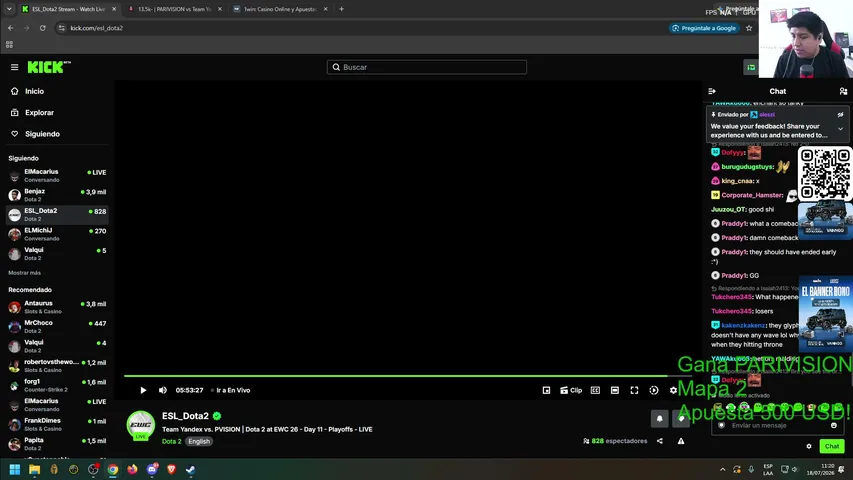Report the stream with the warning icon
This screenshot has width=853, height=480.
tap(681, 441)
